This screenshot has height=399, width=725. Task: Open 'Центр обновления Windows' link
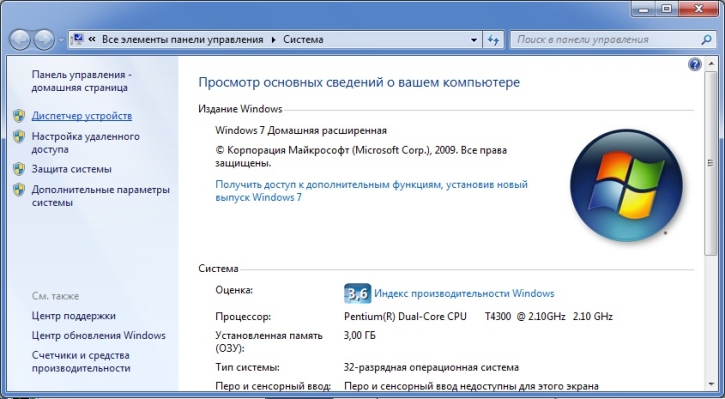[98, 335]
